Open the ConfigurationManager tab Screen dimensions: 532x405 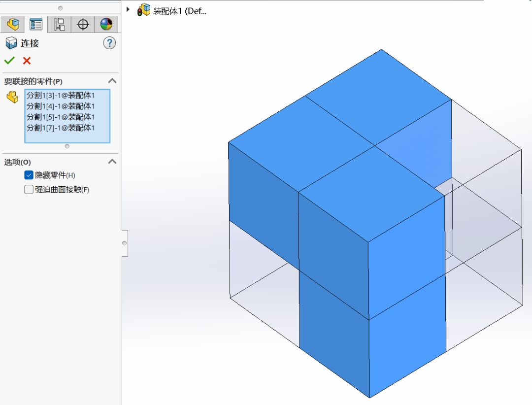click(x=60, y=24)
